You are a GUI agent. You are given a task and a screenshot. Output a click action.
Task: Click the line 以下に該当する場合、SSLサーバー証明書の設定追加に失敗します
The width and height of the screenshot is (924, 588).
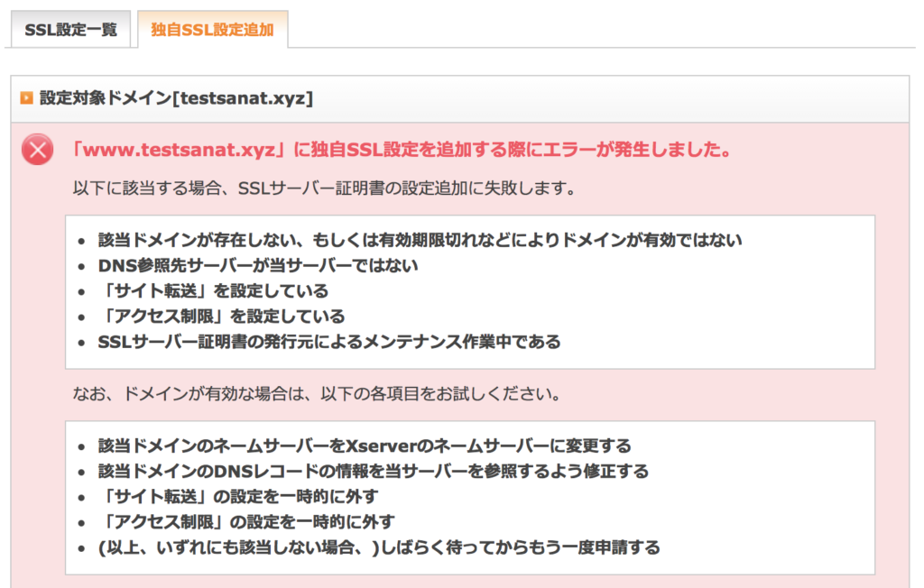pos(324,188)
